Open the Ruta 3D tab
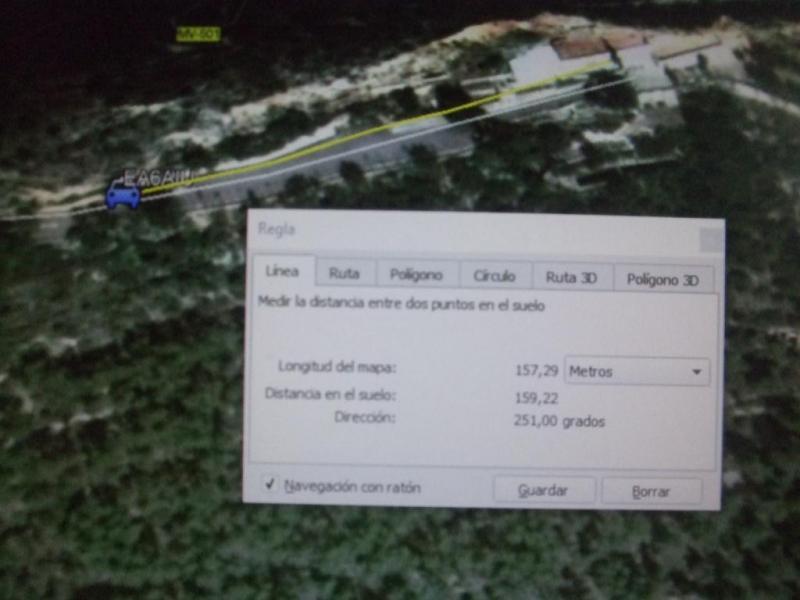Screen dimensions: 800x600 click(571, 278)
